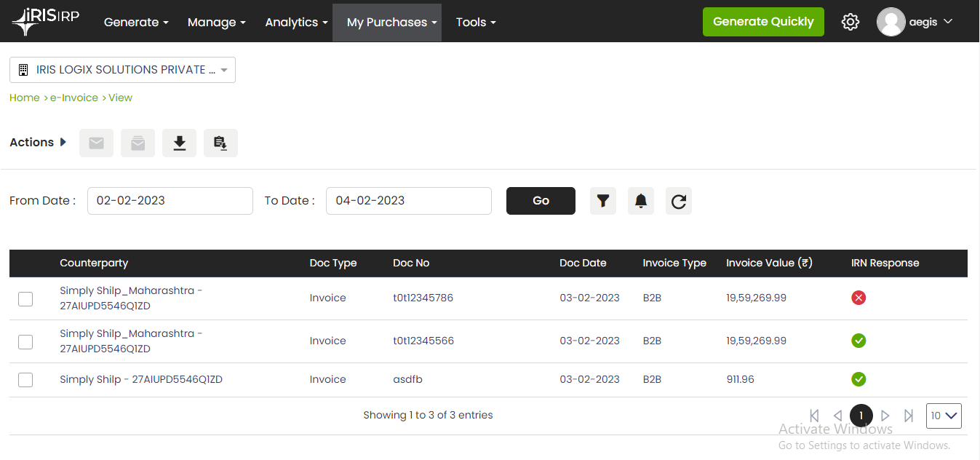The width and height of the screenshot is (980, 460).
Task: Open the page size 10 dropdown
Action: tap(944, 416)
